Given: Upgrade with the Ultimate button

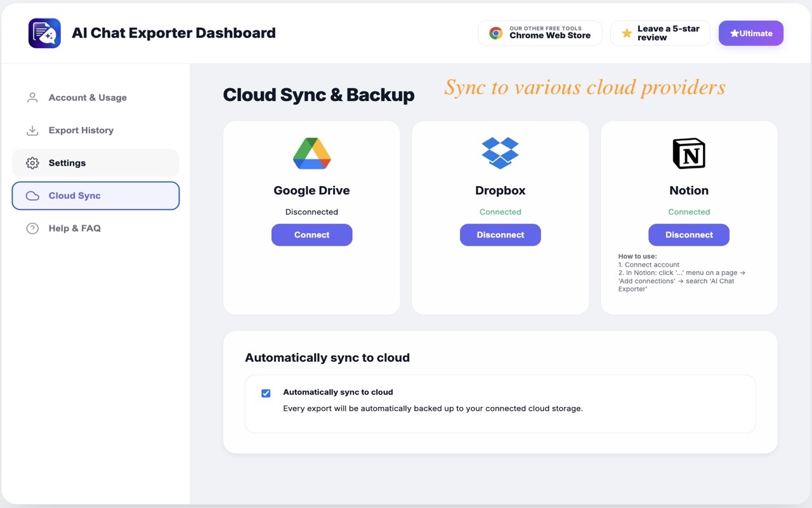Looking at the screenshot, I should pos(750,33).
